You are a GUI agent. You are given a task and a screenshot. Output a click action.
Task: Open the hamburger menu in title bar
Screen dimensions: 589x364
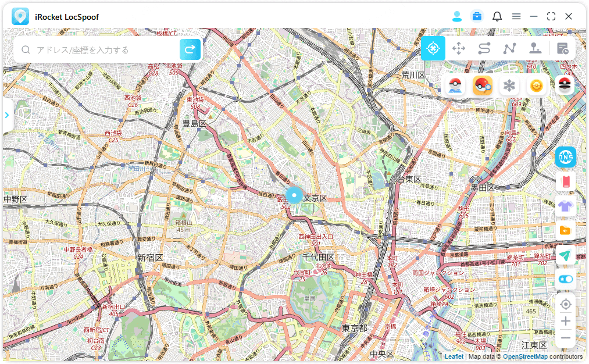pos(516,16)
